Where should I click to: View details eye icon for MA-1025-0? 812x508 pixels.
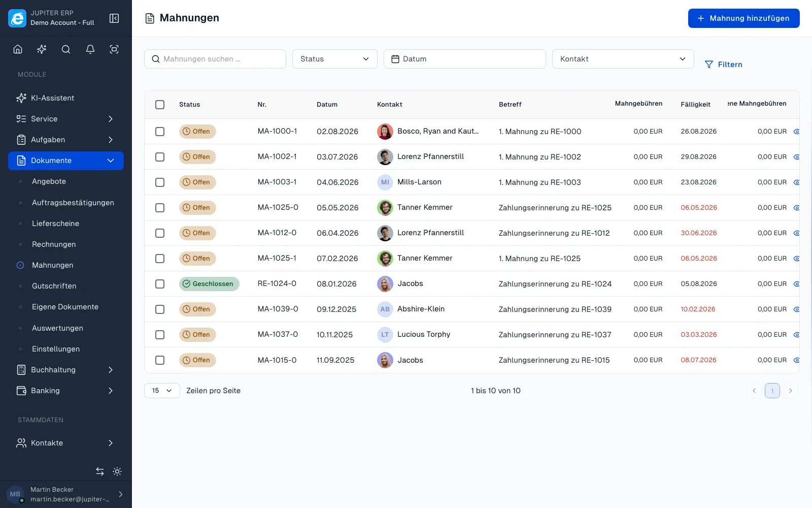(x=796, y=208)
